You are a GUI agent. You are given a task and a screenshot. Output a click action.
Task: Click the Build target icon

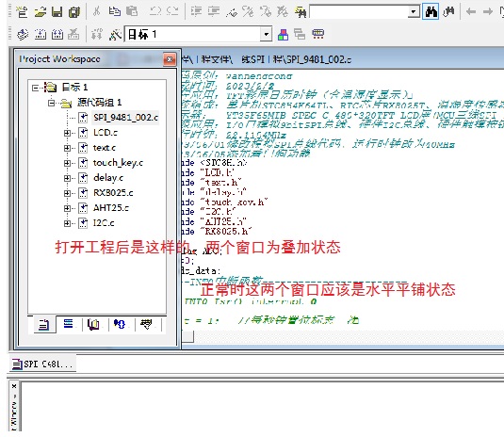coord(41,35)
